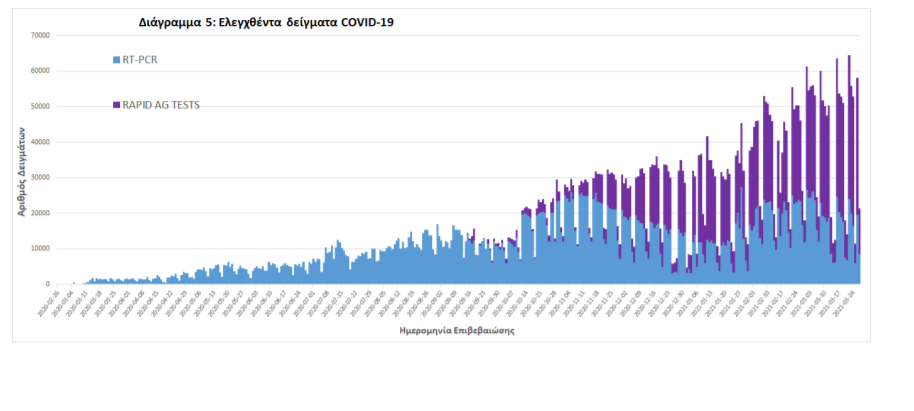
Task: Click the 10000 y-axis tick label
Action: (x=40, y=249)
